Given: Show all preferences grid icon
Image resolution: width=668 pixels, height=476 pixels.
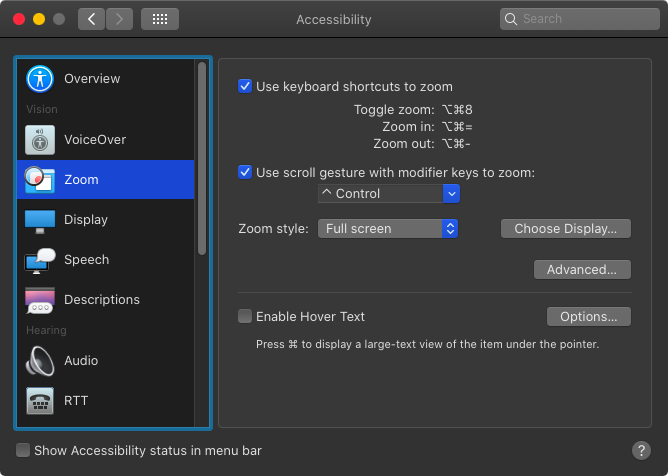Looking at the screenshot, I should [160, 19].
